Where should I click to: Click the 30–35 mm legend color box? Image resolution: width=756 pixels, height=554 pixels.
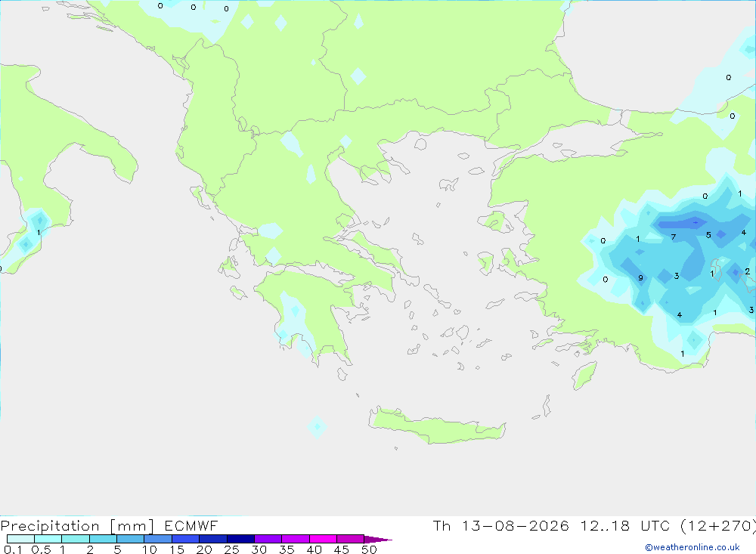[268, 539]
